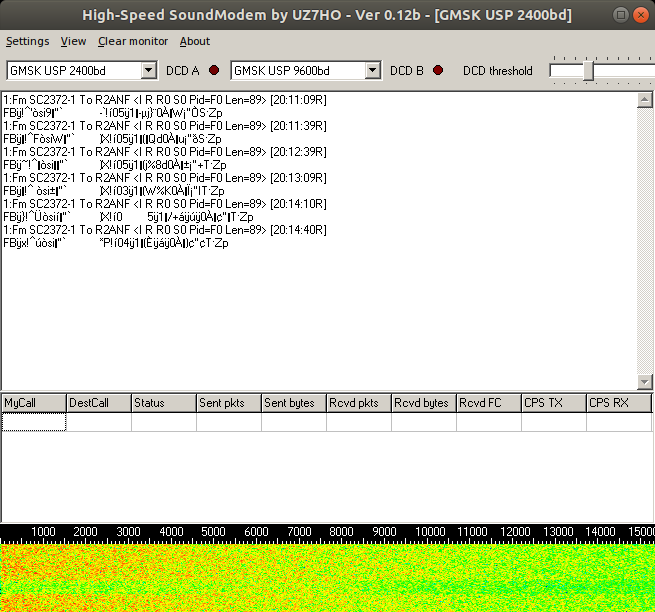Click the Rcvd bytes column header
This screenshot has height=612, width=655.
(x=424, y=403)
